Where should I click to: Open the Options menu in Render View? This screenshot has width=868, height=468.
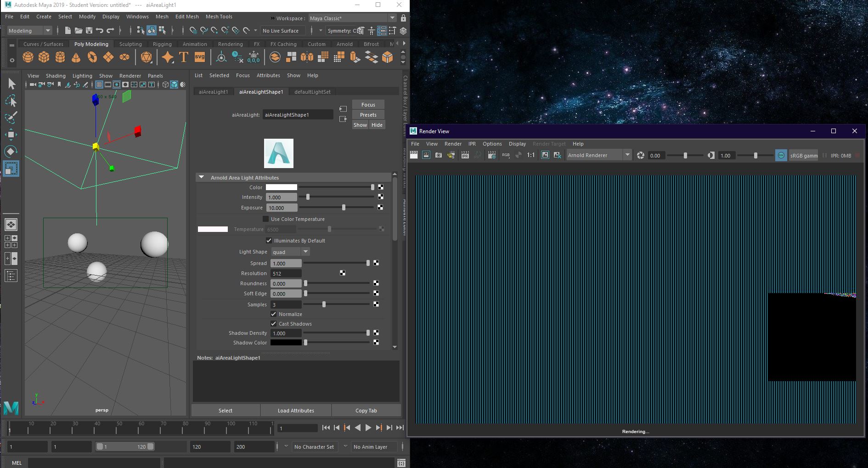click(492, 144)
